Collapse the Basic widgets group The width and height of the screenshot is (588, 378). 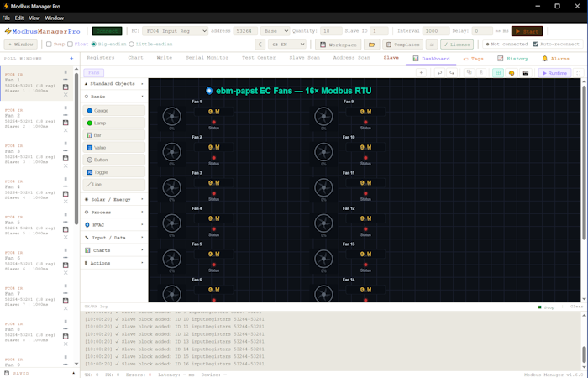[114, 97]
